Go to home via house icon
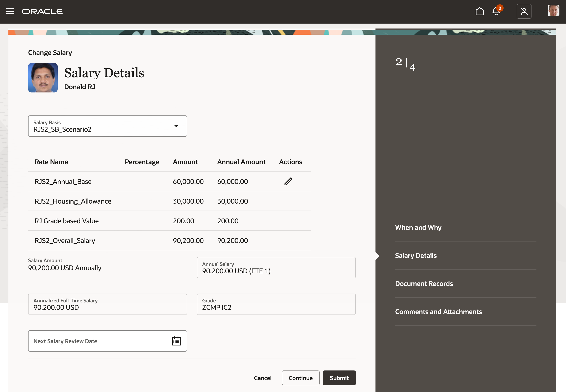566x392 pixels. (x=479, y=11)
